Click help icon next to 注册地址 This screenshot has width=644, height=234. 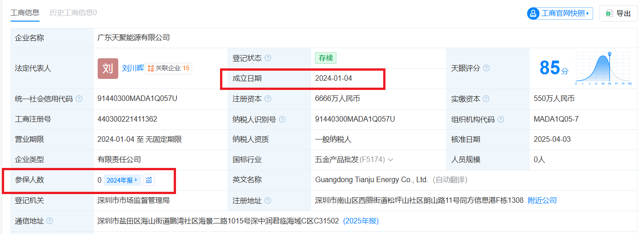point(268,201)
